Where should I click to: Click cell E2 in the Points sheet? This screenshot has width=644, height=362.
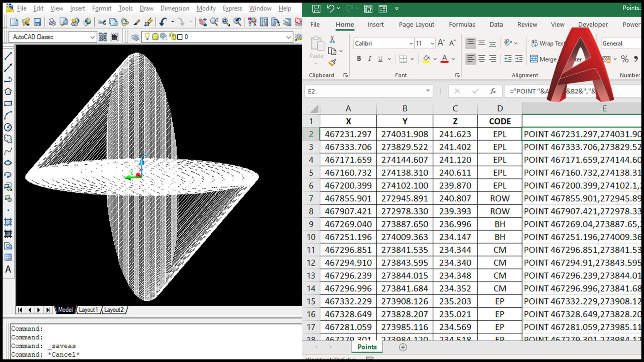point(582,134)
